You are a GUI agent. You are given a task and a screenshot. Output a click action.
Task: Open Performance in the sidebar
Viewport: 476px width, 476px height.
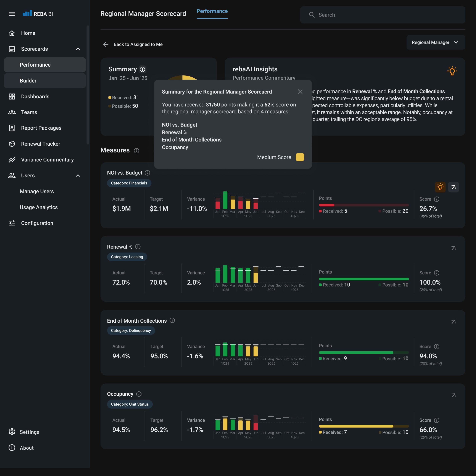[x=45, y=65]
